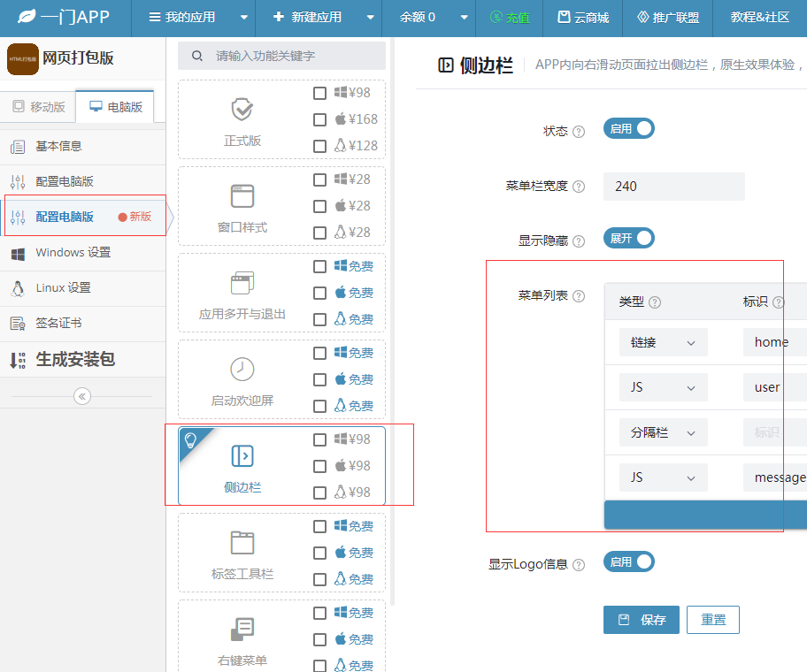The width and height of the screenshot is (807, 672).
Task: Click the lightbulb tip on 侧边栏 card
Action: (x=190, y=439)
